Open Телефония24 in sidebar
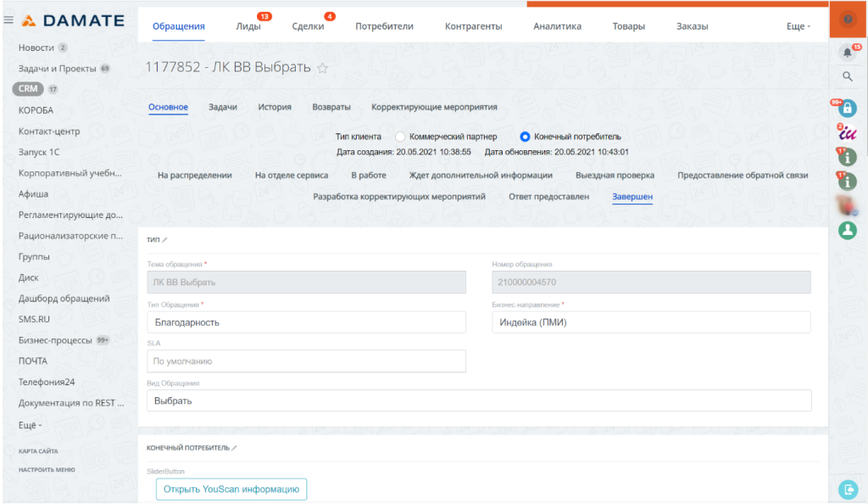The width and height of the screenshot is (868, 504). click(47, 382)
